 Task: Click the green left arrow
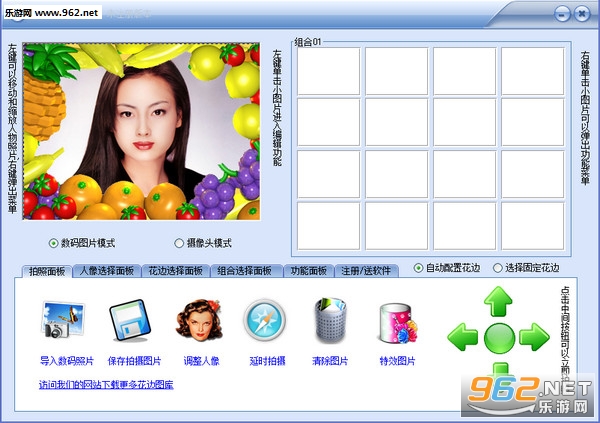(463, 337)
